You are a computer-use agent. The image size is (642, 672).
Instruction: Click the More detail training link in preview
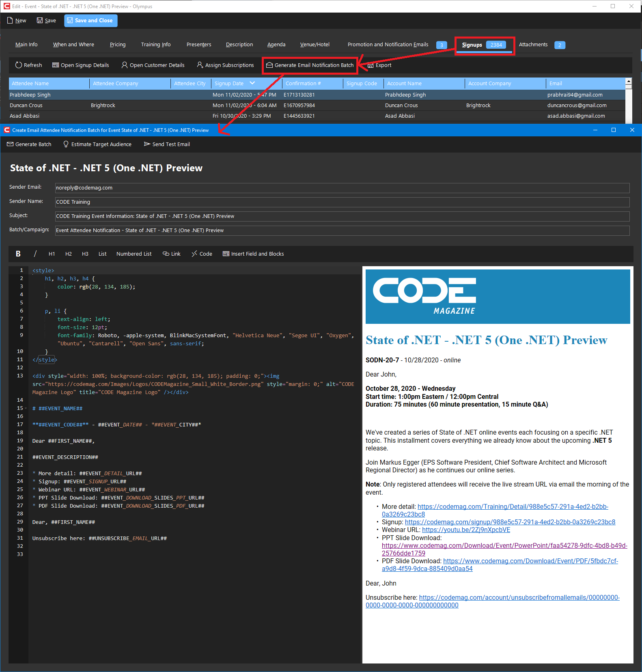click(495, 510)
